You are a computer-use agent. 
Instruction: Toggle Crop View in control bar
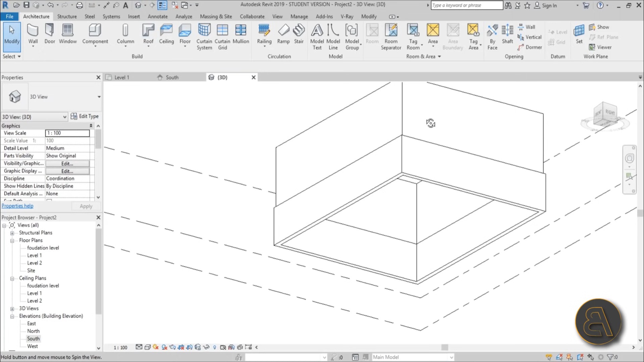click(181, 347)
